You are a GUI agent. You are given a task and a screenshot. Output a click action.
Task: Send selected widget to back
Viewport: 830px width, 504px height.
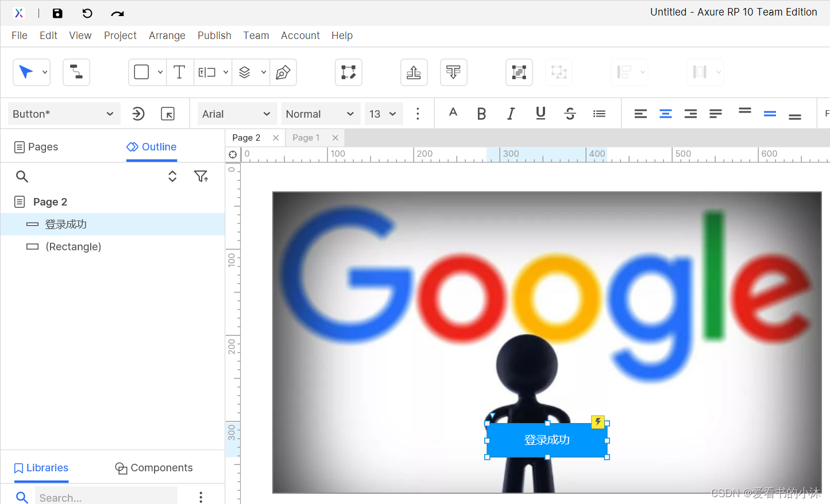pos(454,72)
